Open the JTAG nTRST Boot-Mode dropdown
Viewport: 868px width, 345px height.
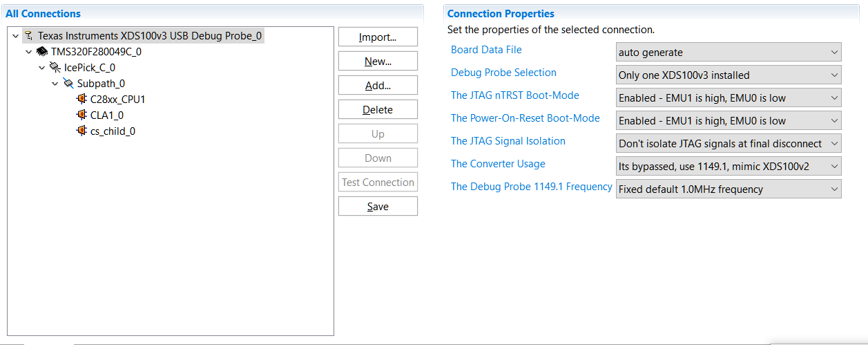[729, 97]
